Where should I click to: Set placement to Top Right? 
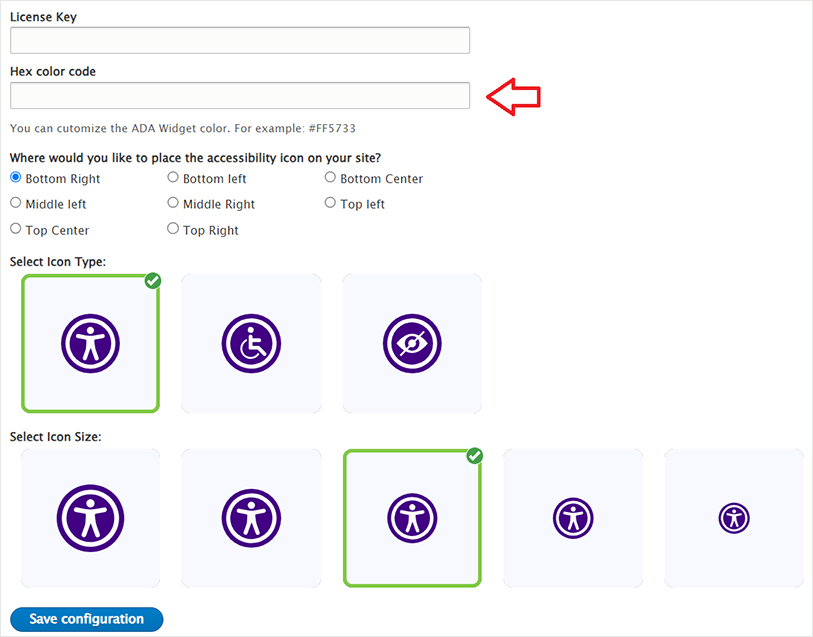(x=173, y=229)
